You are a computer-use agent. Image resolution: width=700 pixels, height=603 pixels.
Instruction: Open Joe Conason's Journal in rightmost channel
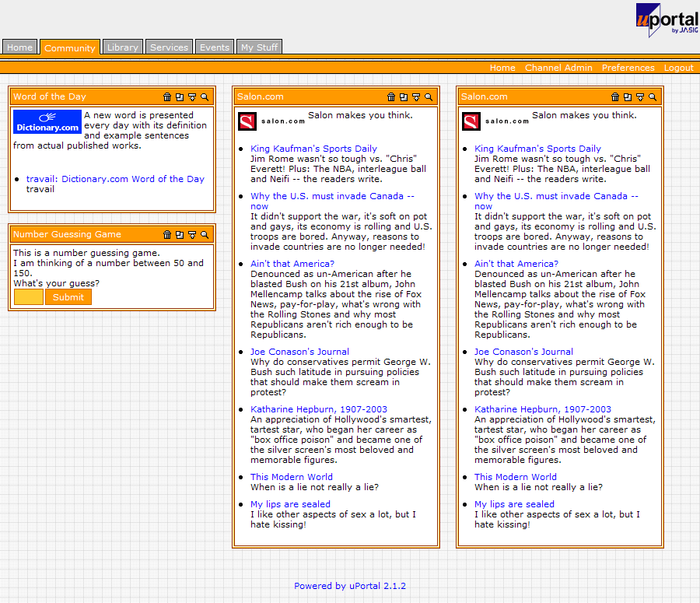(x=523, y=352)
